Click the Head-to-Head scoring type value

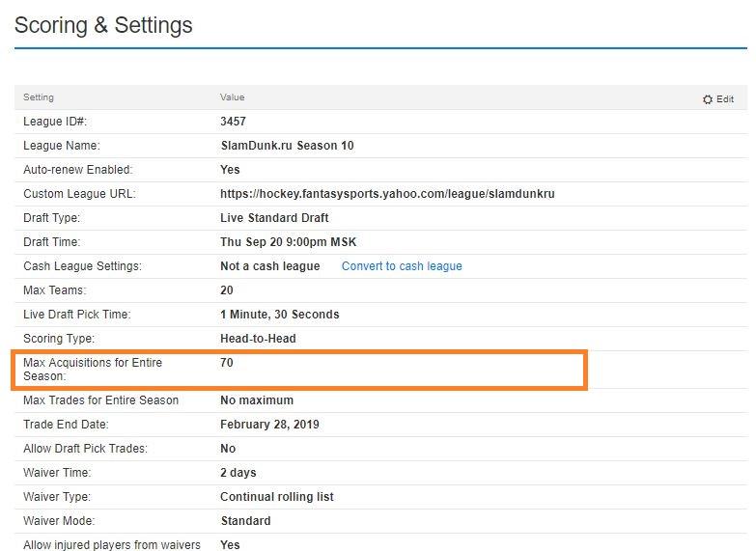pyautogui.click(x=258, y=339)
